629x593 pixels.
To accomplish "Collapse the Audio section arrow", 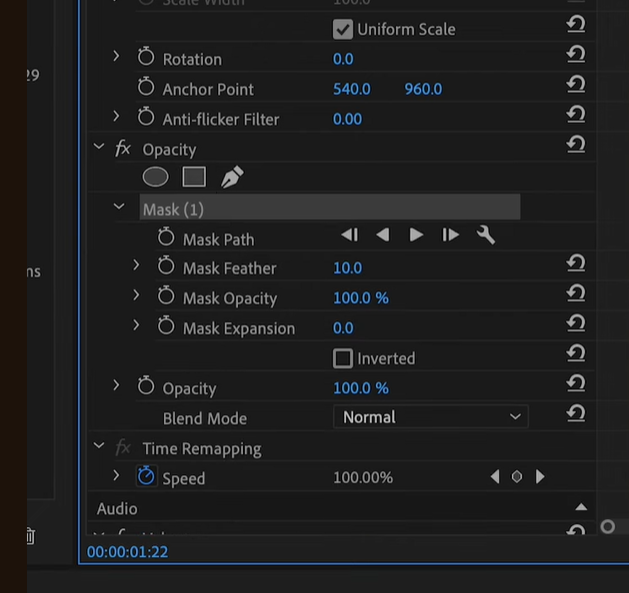I will tap(581, 507).
